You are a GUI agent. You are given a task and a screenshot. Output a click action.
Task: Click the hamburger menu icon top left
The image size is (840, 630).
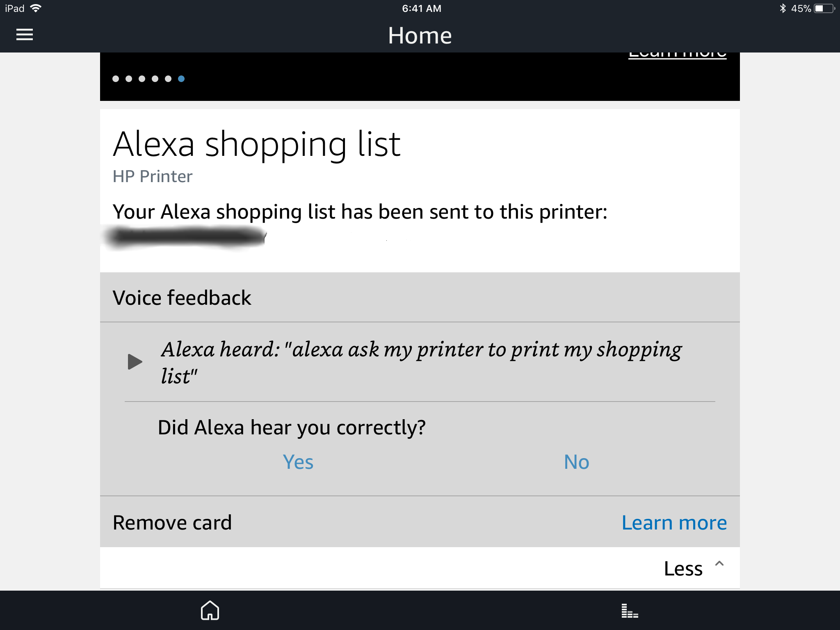click(25, 34)
